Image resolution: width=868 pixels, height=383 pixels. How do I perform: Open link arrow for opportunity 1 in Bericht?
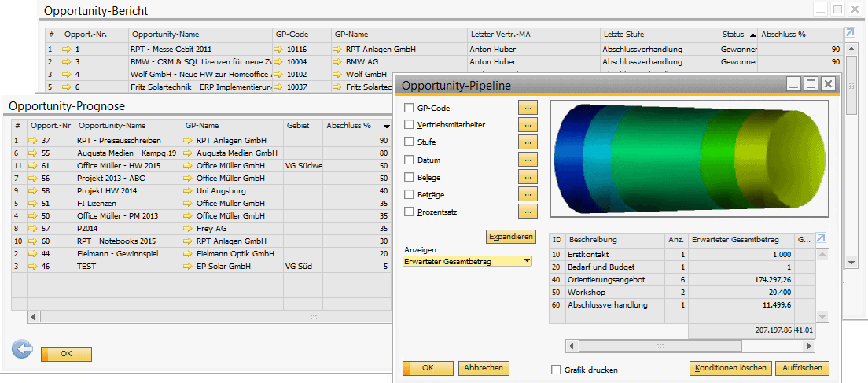tap(68, 49)
